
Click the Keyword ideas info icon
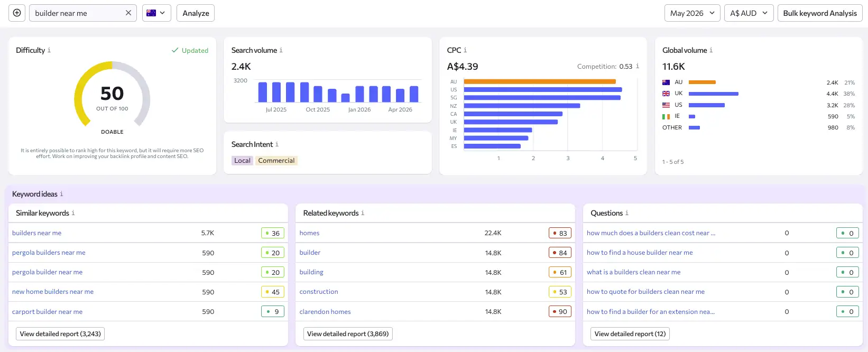coord(61,194)
